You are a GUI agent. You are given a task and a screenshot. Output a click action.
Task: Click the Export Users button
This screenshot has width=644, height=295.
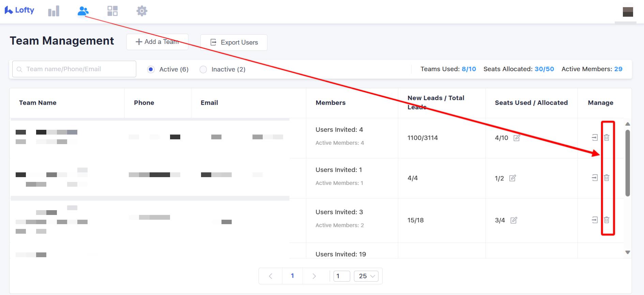234,43
